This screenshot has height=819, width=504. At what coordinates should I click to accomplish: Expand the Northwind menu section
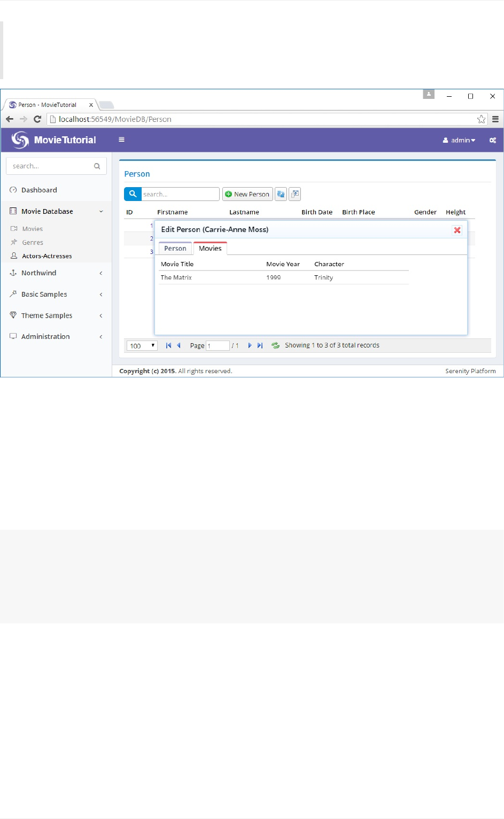click(x=56, y=273)
